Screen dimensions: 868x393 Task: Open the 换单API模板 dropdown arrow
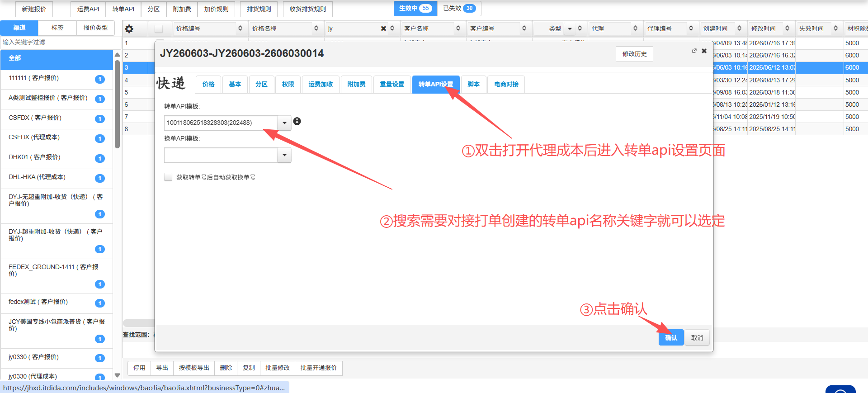tap(284, 155)
